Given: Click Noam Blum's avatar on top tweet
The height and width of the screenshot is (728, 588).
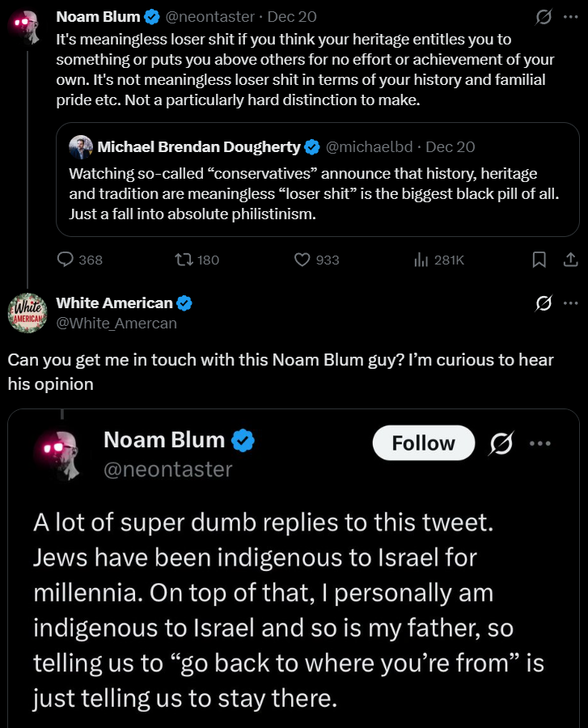Looking at the screenshot, I should [x=27, y=26].
